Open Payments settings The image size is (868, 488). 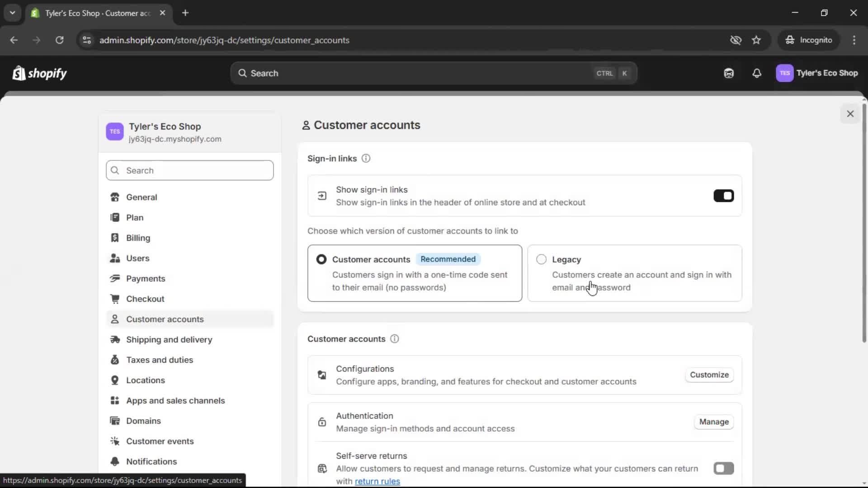pos(190,279)
